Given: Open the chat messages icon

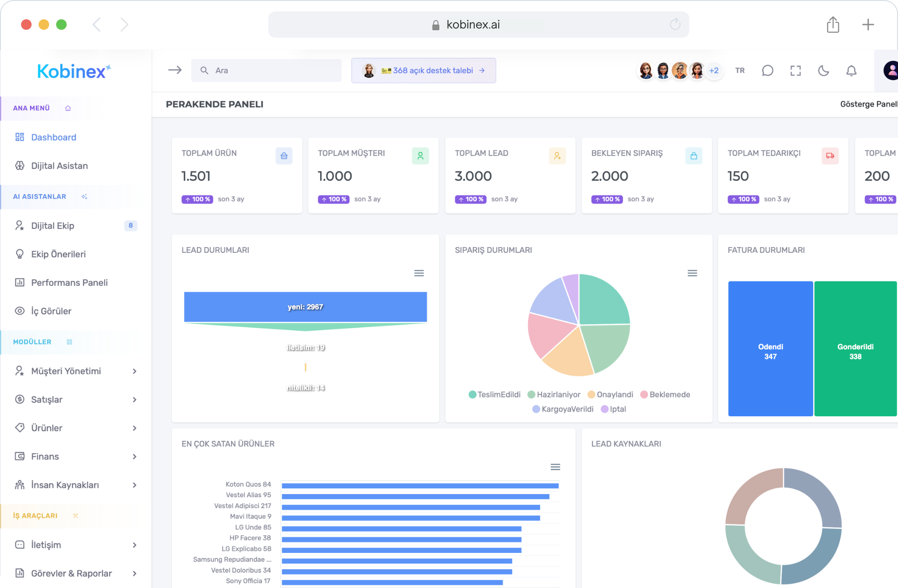Looking at the screenshot, I should click(x=767, y=71).
